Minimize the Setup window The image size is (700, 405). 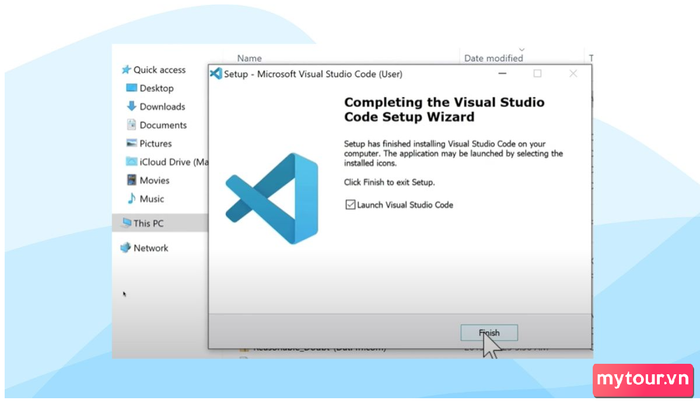502,74
